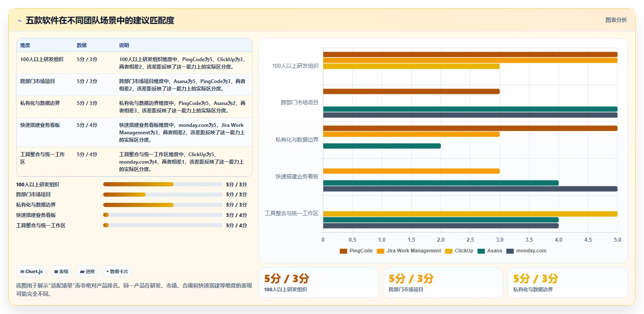Screen dimensions: 644x314
Task: Click the lightning icon beside the page title
Action: click(x=19, y=21)
